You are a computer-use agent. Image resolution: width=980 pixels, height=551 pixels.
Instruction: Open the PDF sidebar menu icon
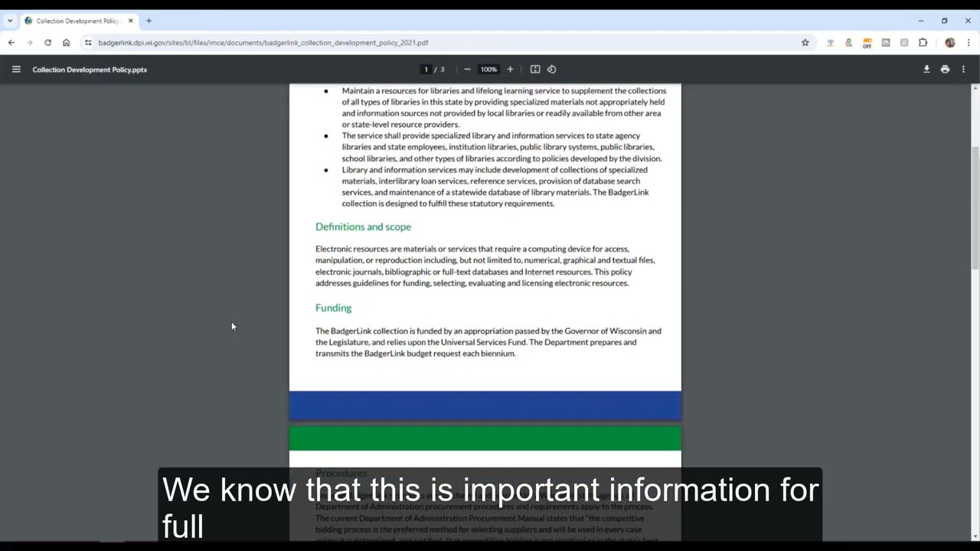point(16,70)
